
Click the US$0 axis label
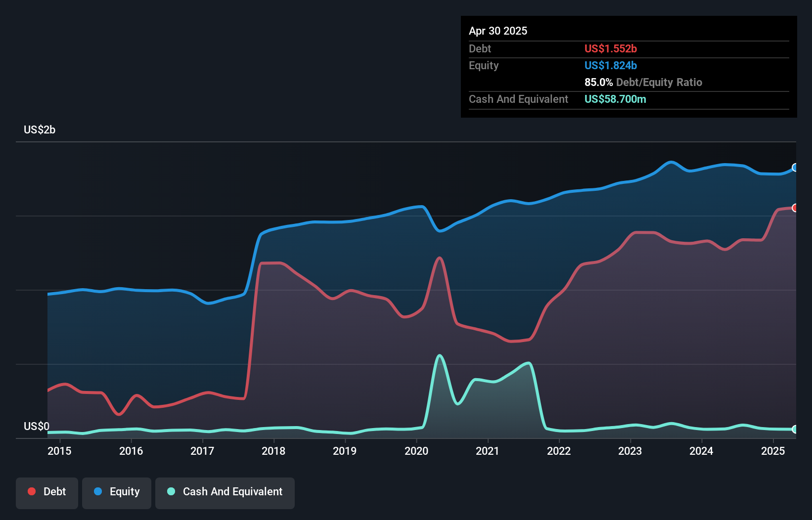point(37,426)
